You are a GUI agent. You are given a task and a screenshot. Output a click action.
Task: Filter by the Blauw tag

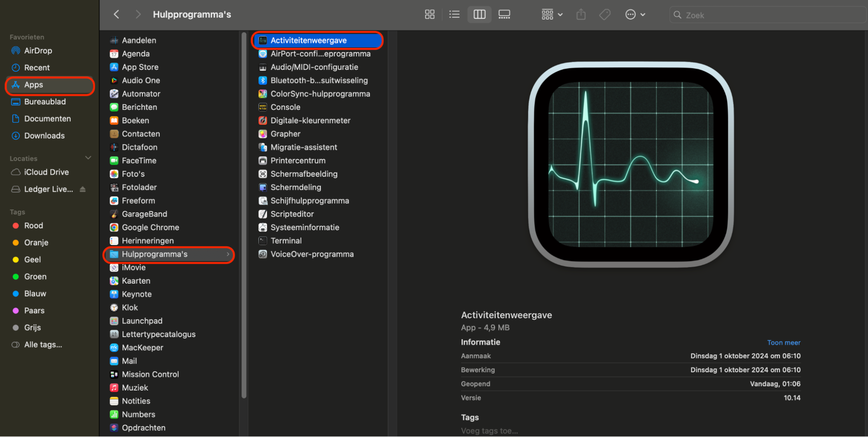35,294
